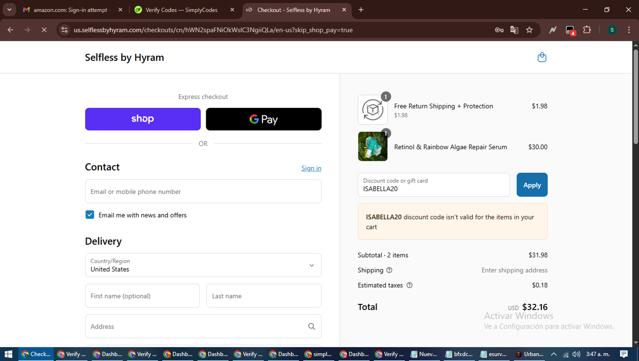Click the Selfless by Hyram store title
This screenshot has width=639, height=361.
click(124, 57)
